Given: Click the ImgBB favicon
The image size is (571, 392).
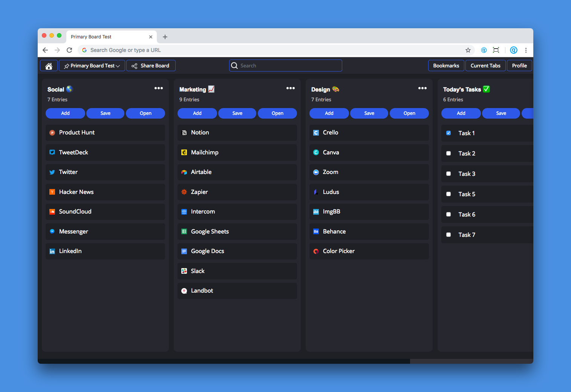Looking at the screenshot, I should 316,212.
